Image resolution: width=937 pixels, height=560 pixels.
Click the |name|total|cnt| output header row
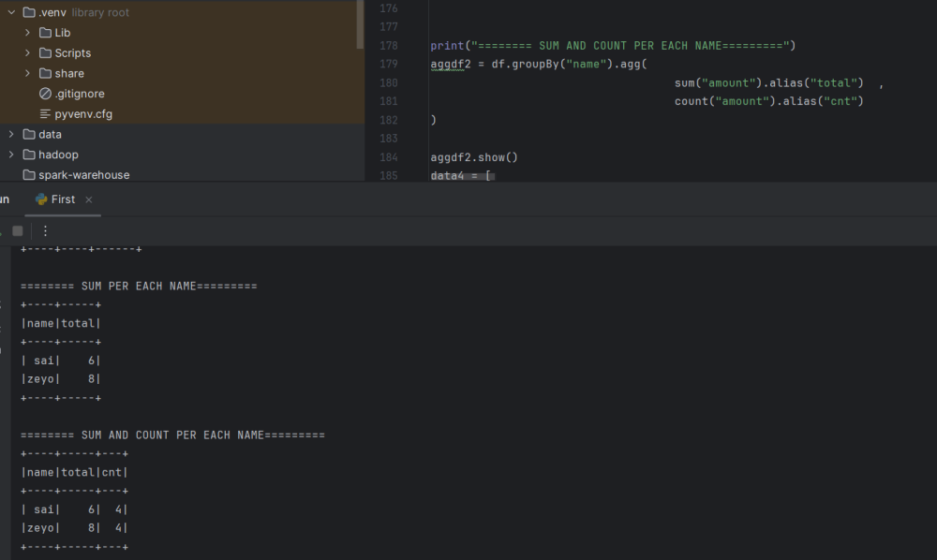pyautogui.click(x=75, y=472)
